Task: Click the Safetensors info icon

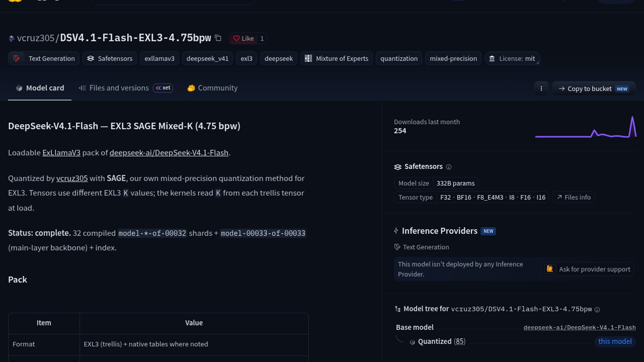Action: 449,167
